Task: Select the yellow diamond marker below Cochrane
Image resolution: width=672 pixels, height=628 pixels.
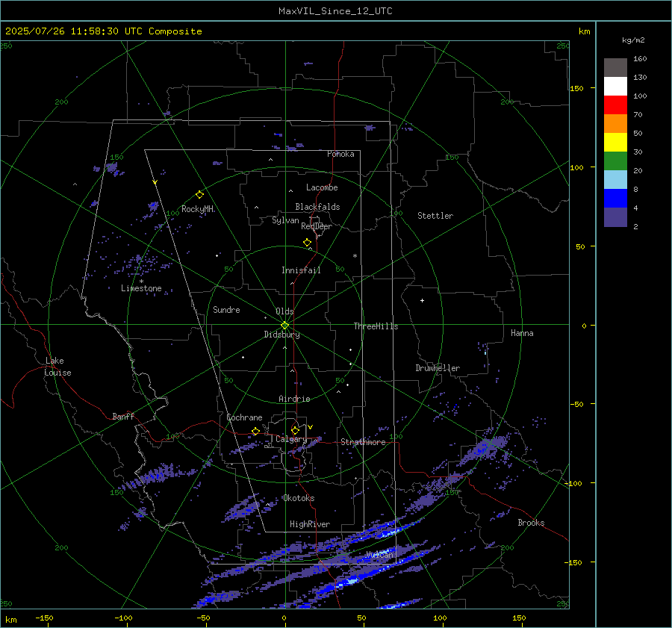Action: point(255,431)
